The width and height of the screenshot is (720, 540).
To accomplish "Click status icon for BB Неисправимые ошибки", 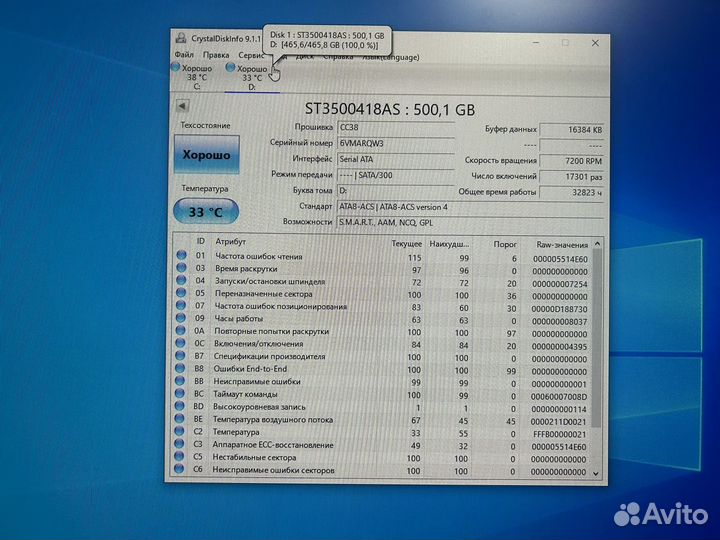I will tap(180, 381).
